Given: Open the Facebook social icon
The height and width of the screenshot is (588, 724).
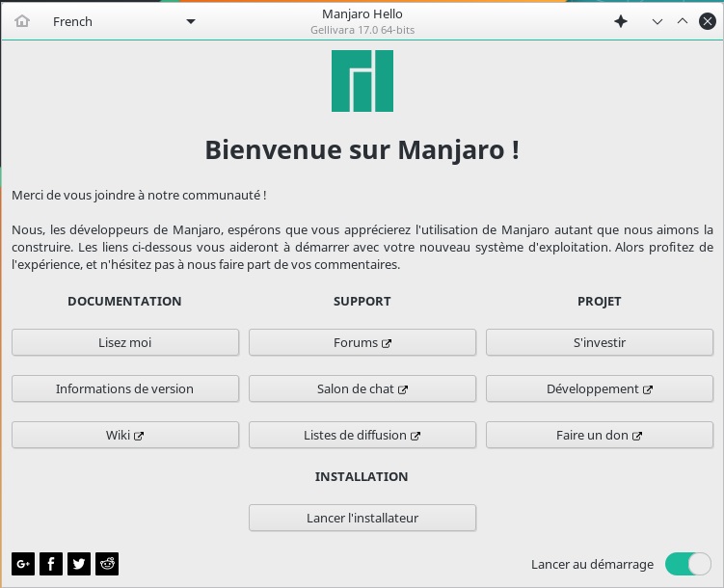Looking at the screenshot, I should [x=51, y=564].
